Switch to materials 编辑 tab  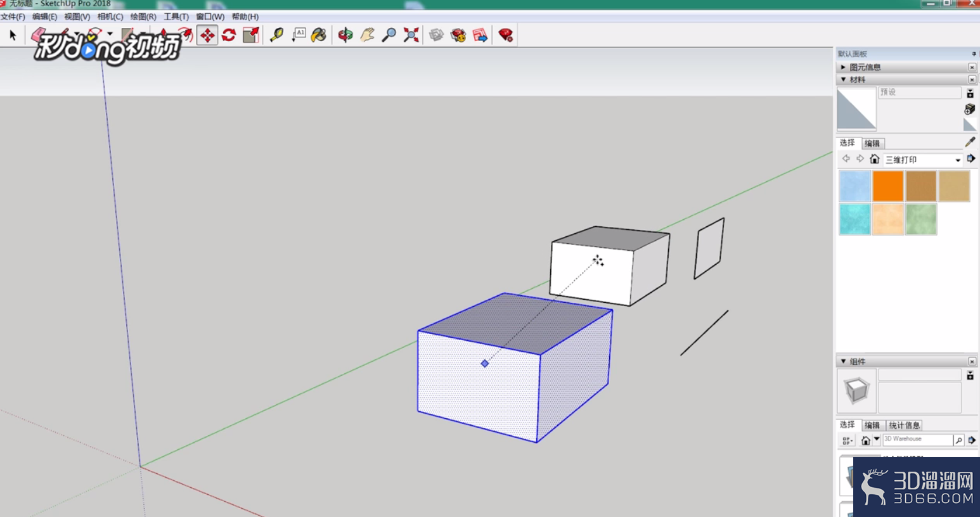pyautogui.click(x=872, y=143)
